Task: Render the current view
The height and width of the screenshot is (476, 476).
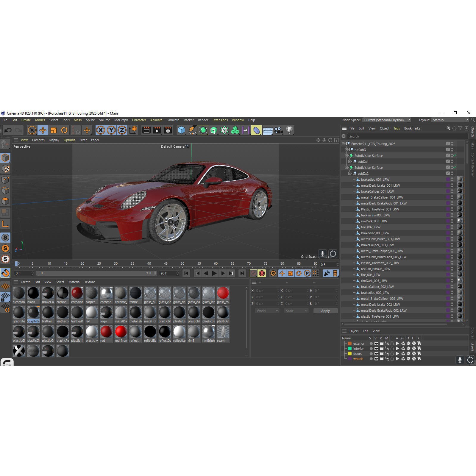Action: click(x=146, y=130)
